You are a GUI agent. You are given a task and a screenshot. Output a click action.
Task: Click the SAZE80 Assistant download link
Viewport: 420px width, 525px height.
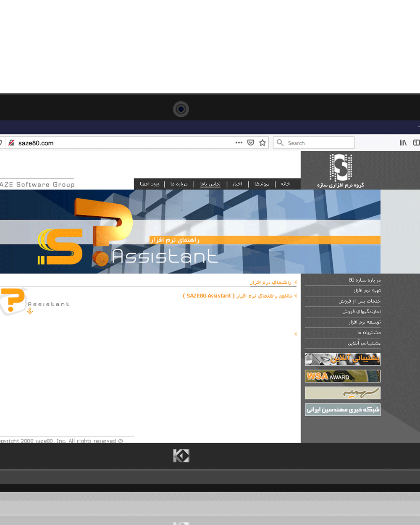pyautogui.click(x=237, y=296)
